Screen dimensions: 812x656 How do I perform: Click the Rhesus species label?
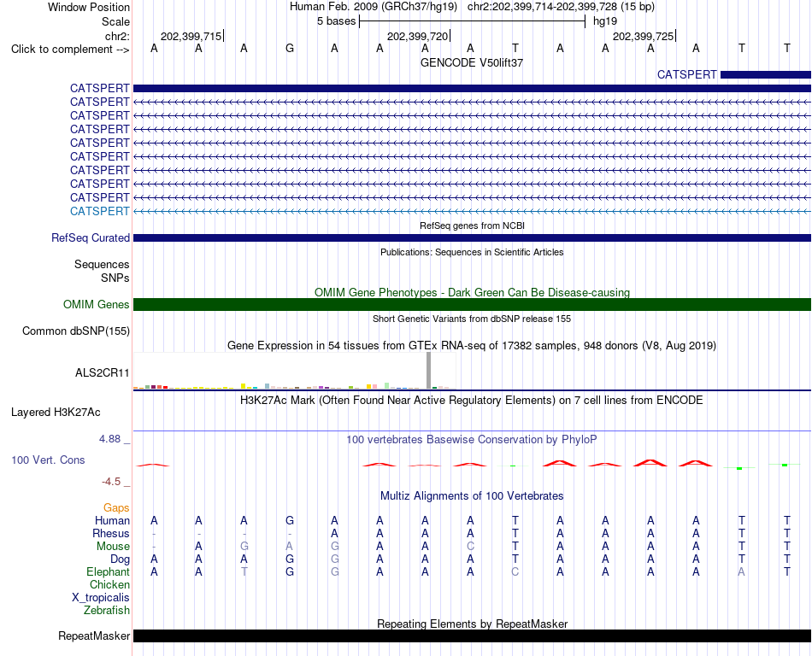[x=111, y=533]
